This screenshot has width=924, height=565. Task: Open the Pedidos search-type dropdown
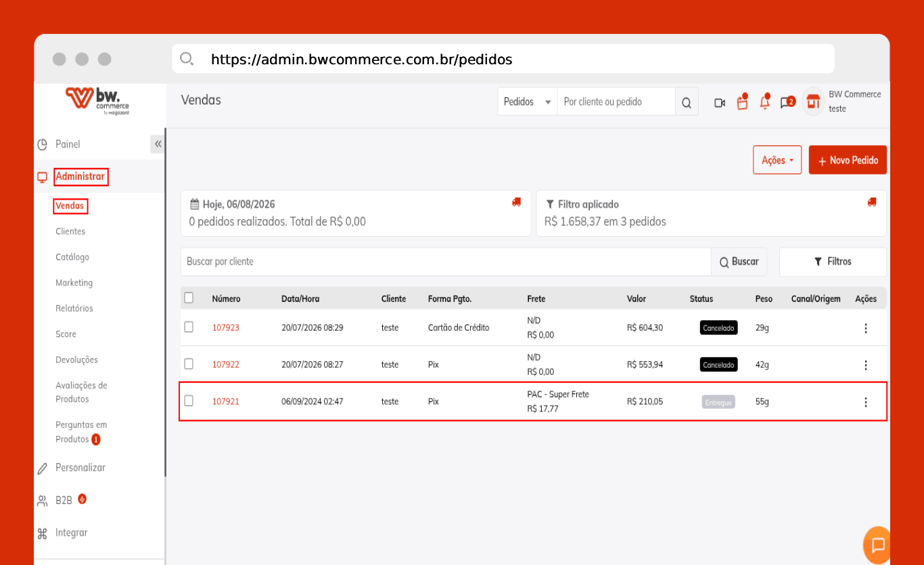pyautogui.click(x=528, y=102)
